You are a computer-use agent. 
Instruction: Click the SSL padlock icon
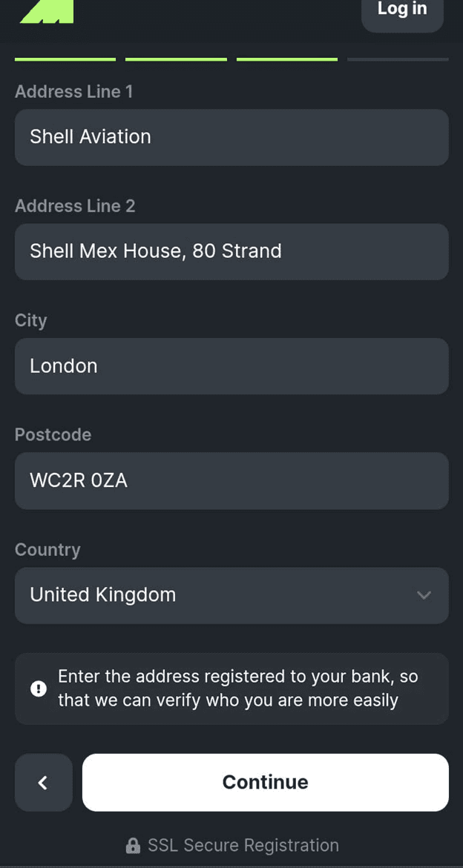pyautogui.click(x=133, y=846)
